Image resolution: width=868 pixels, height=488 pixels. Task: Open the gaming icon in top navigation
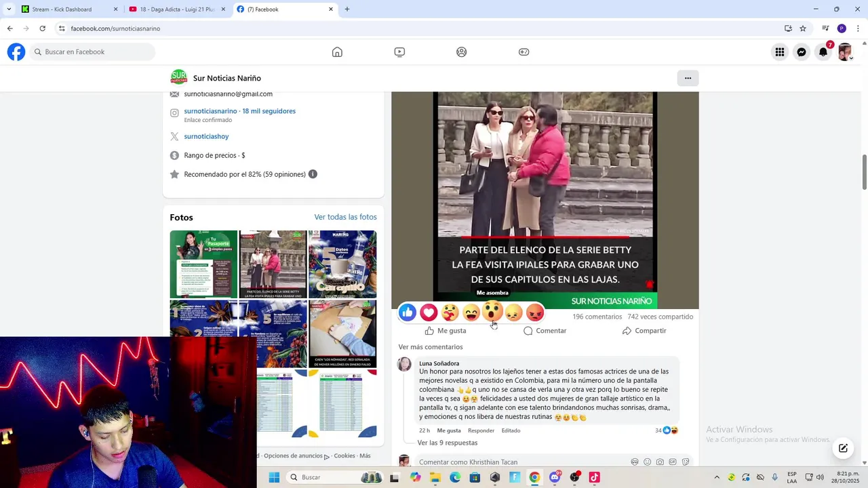pyautogui.click(x=524, y=52)
